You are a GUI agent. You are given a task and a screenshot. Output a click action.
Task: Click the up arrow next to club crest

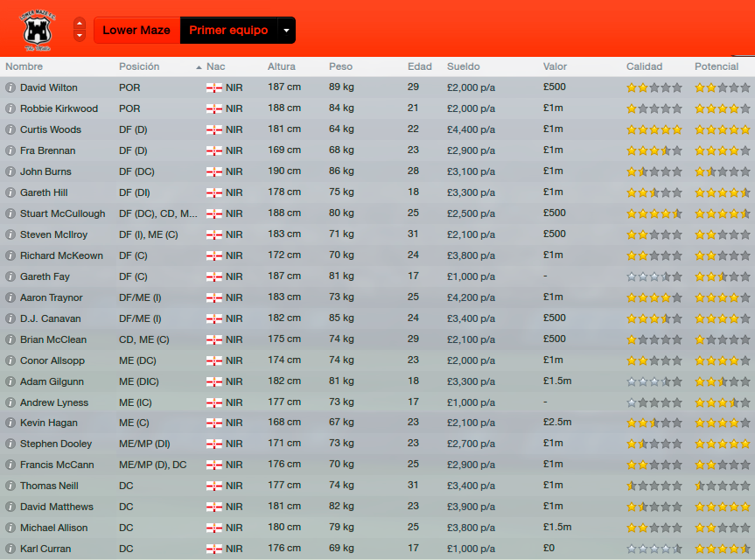80,24
